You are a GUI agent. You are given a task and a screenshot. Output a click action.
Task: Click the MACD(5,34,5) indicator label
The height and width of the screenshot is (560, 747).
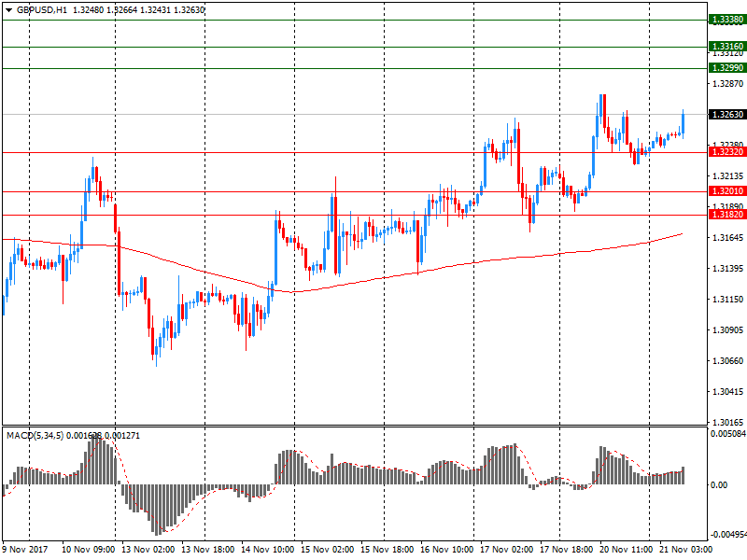(35, 435)
